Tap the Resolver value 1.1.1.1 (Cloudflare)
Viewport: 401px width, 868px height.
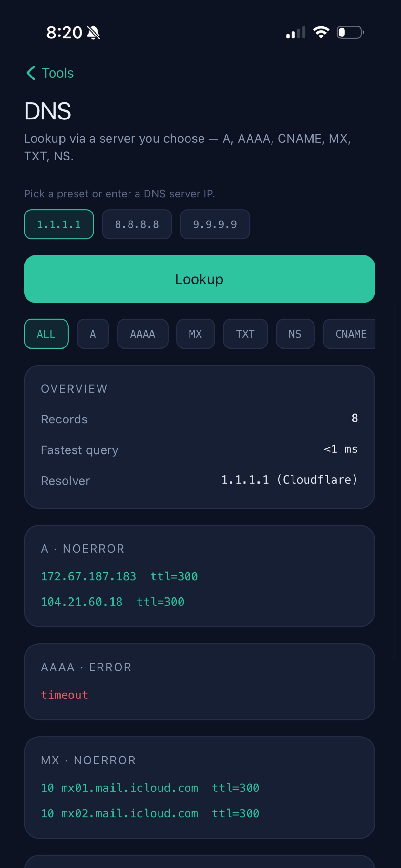(x=290, y=480)
